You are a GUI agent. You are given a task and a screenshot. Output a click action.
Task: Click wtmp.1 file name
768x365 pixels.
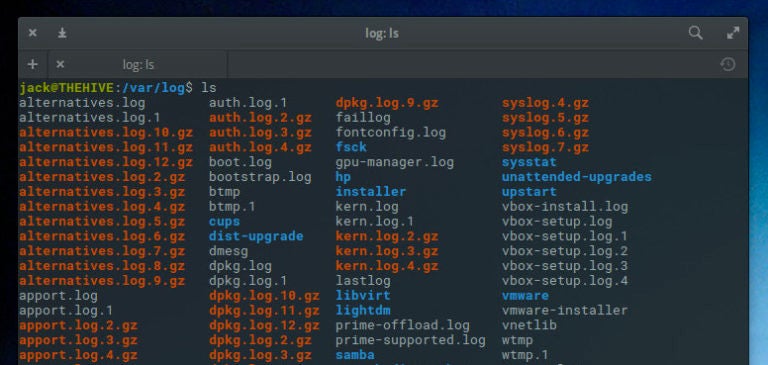pos(526,355)
